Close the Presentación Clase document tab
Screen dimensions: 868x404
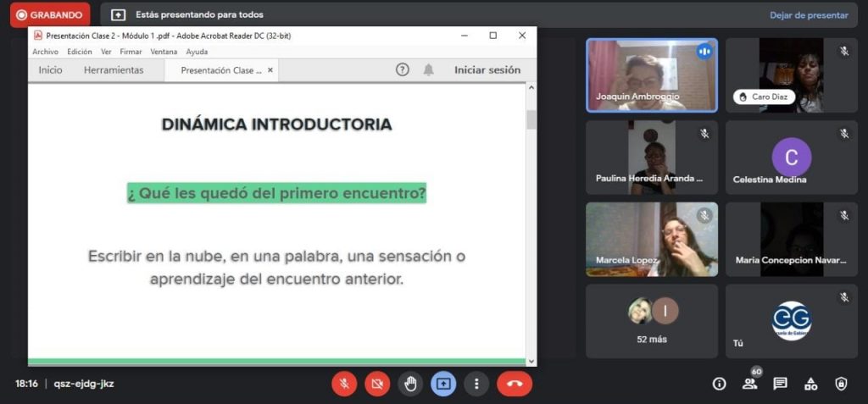click(x=270, y=70)
